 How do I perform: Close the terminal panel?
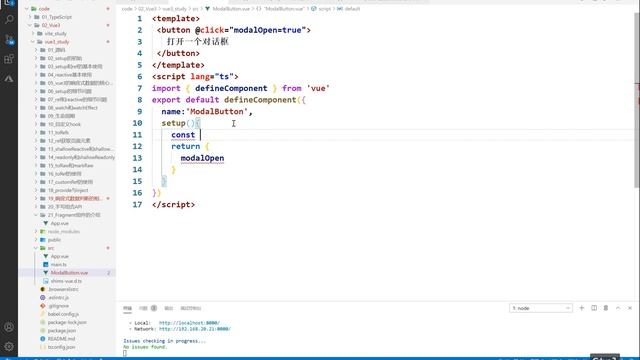pos(630,308)
